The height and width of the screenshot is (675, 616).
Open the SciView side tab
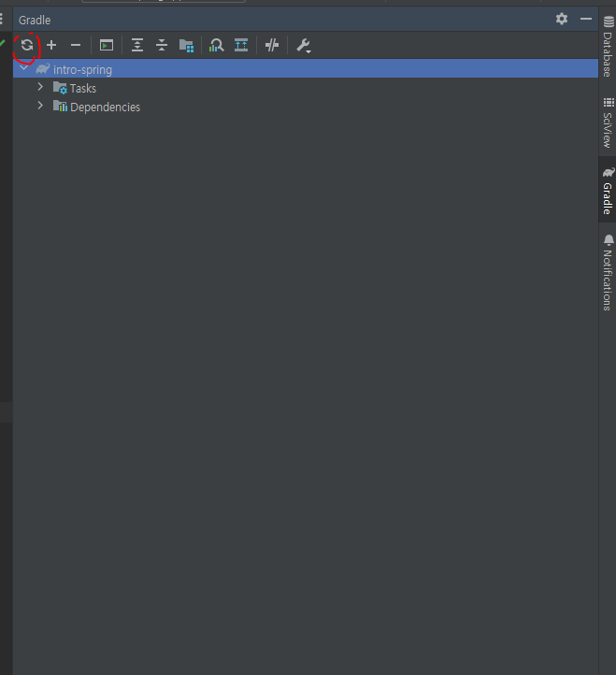608,122
